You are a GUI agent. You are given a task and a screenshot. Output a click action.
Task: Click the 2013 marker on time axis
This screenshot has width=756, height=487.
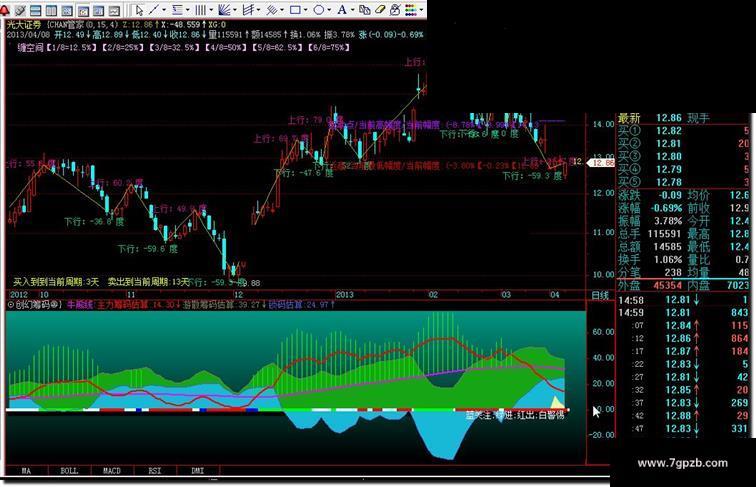pos(344,295)
